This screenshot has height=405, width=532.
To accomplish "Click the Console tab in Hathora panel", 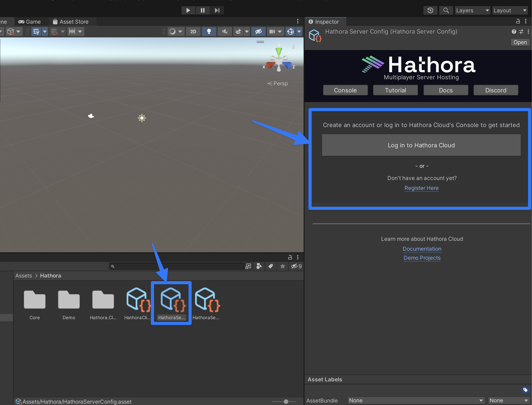I will pyautogui.click(x=345, y=90).
